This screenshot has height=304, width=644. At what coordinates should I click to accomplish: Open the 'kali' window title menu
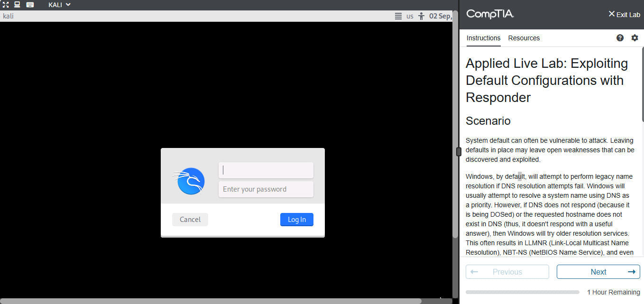click(x=8, y=16)
